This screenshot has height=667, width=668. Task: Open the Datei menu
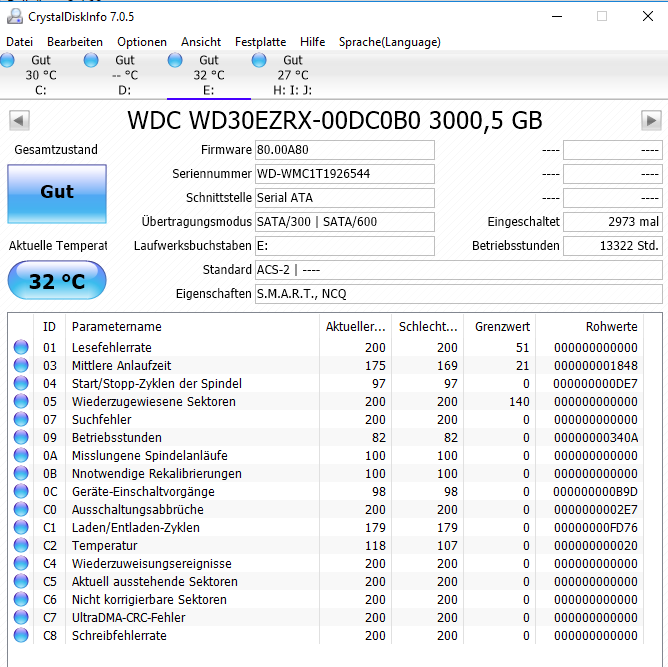20,42
